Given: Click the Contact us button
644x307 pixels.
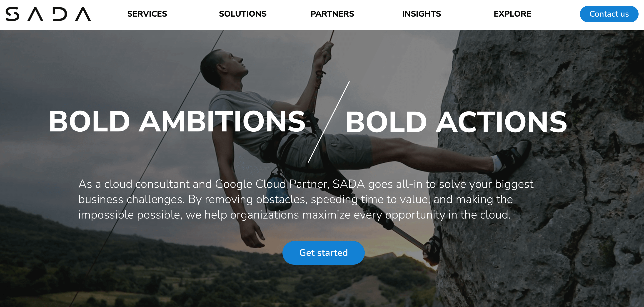Looking at the screenshot, I should pyautogui.click(x=609, y=14).
